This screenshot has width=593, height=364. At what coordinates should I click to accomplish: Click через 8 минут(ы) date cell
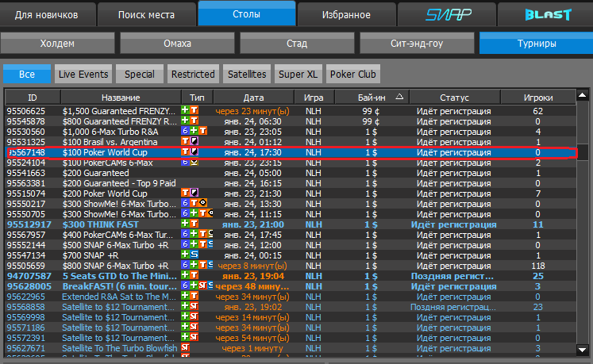[x=252, y=266]
